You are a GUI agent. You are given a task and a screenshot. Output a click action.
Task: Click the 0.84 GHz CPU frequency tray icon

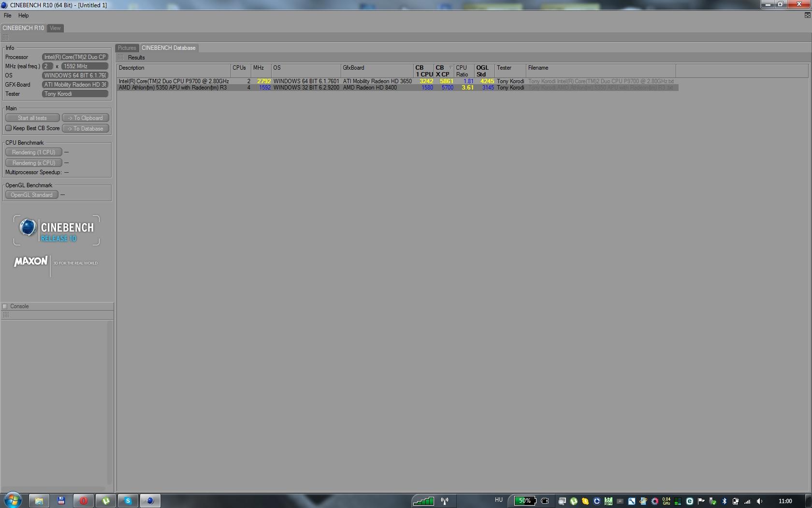pyautogui.click(x=667, y=501)
